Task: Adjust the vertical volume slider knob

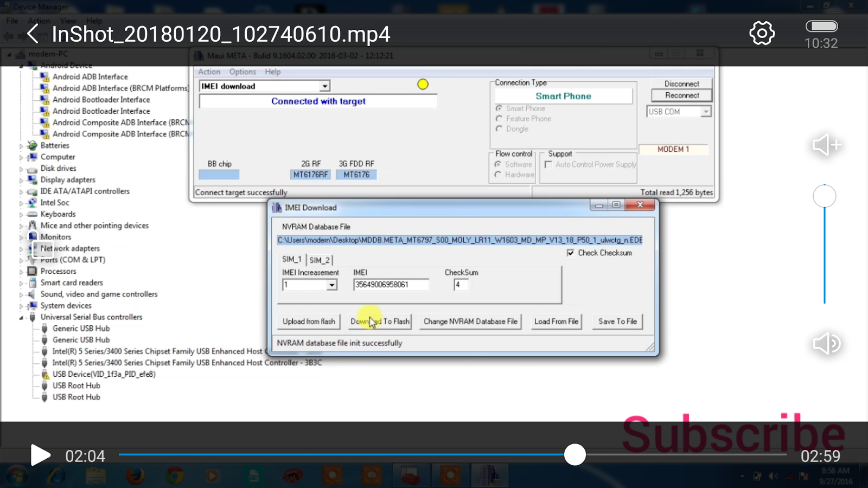Action: coord(825,196)
